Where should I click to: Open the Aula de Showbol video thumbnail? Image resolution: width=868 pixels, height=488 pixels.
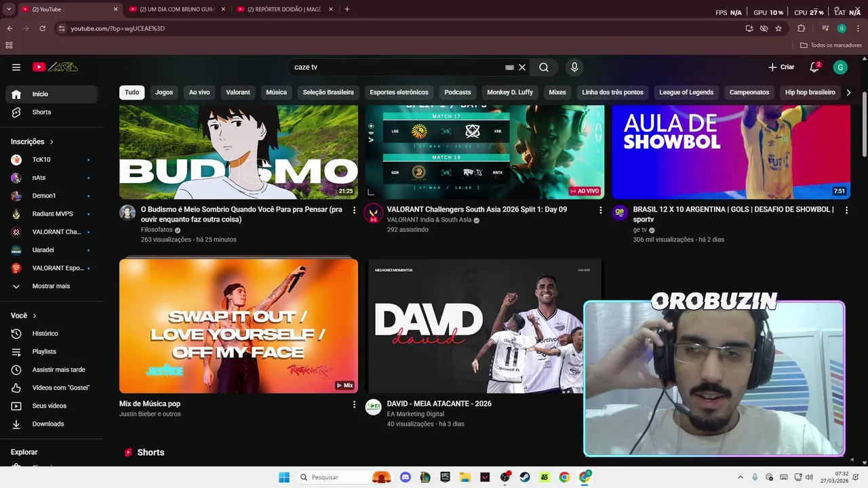click(x=731, y=152)
